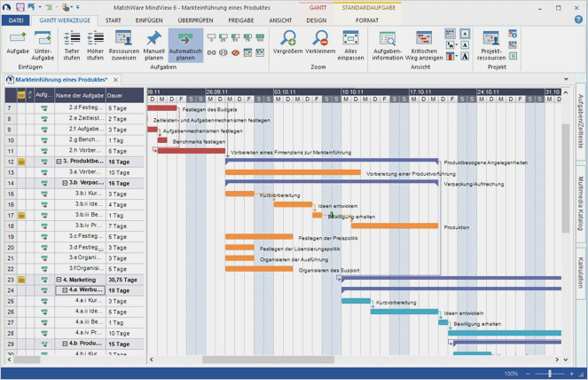Open the DATEI menu tab
The width and height of the screenshot is (588, 380).
tap(16, 20)
